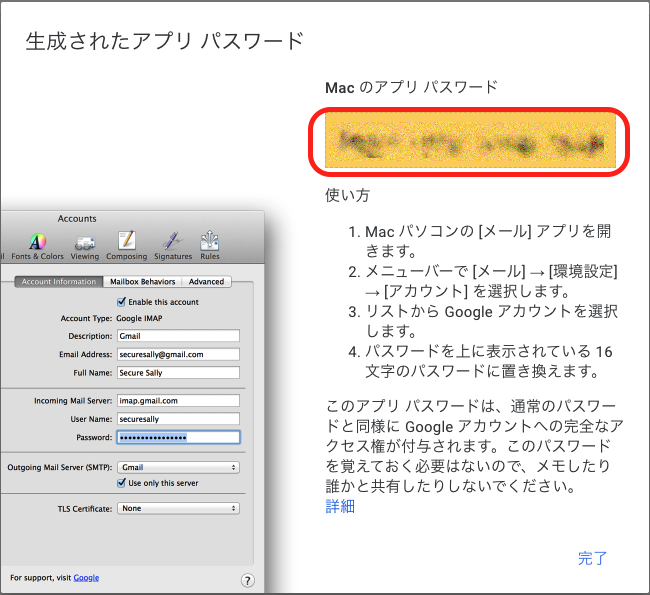Switch to the Advanced tab
Viewport: 650px width, 595px height.
pos(206,282)
